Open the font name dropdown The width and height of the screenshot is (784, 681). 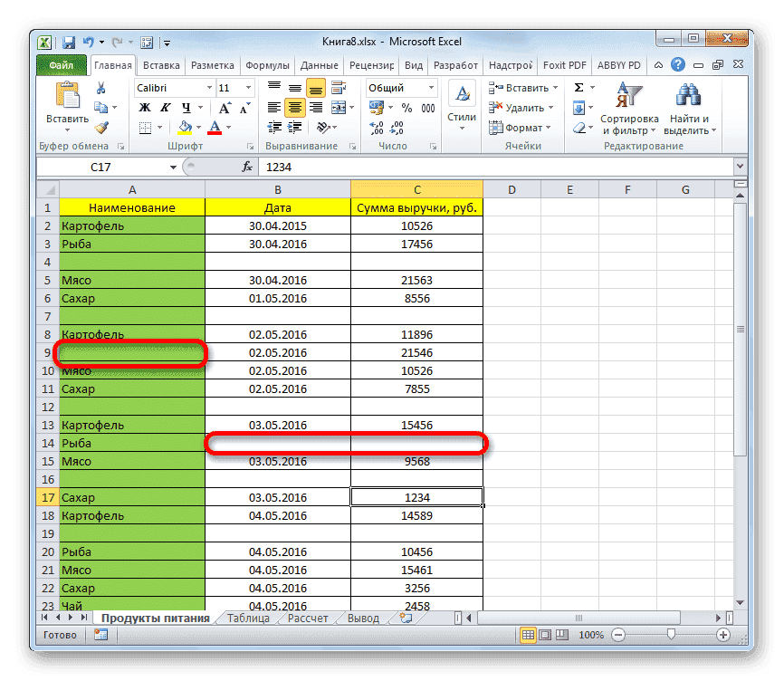pos(208,87)
